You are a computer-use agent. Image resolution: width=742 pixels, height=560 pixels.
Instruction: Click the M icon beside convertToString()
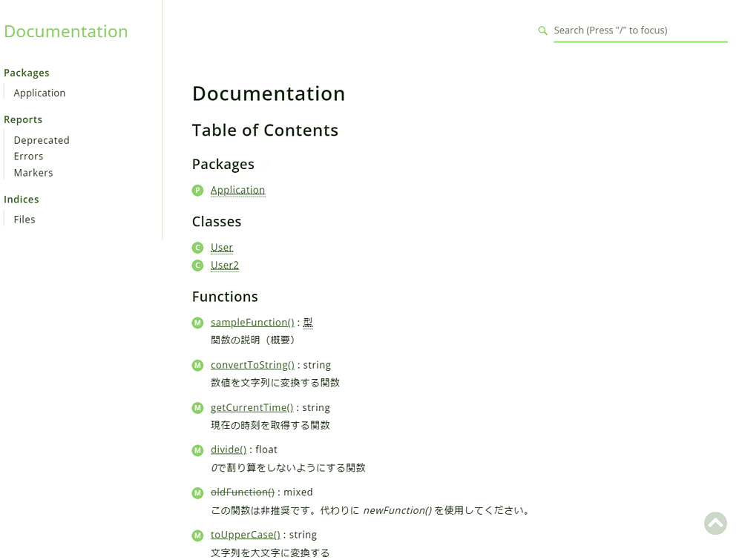click(x=197, y=365)
